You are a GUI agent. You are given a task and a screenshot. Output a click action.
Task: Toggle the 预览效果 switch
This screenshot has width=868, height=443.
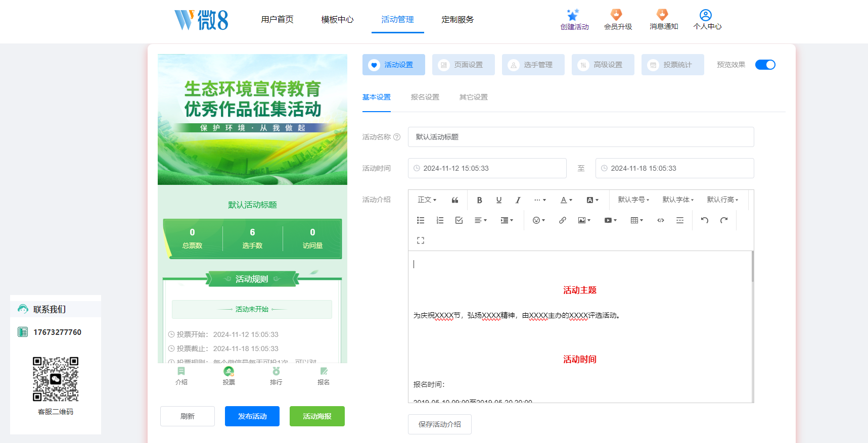(765, 65)
